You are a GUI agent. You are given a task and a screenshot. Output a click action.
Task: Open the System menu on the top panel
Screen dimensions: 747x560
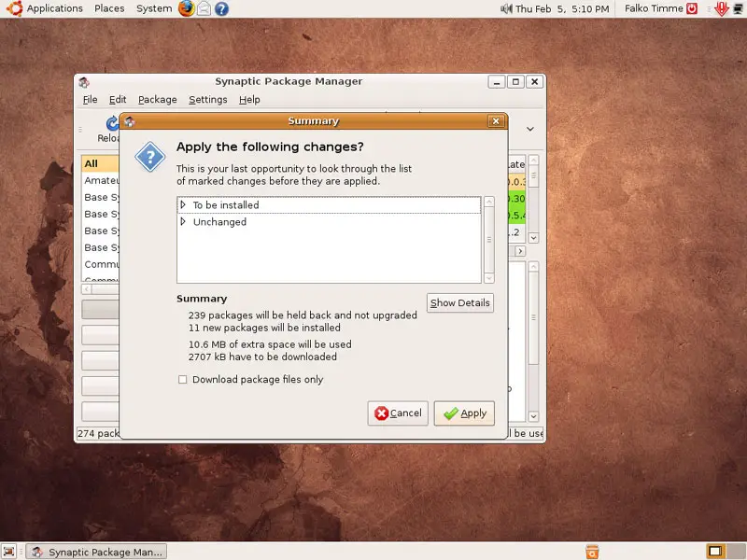[154, 8]
